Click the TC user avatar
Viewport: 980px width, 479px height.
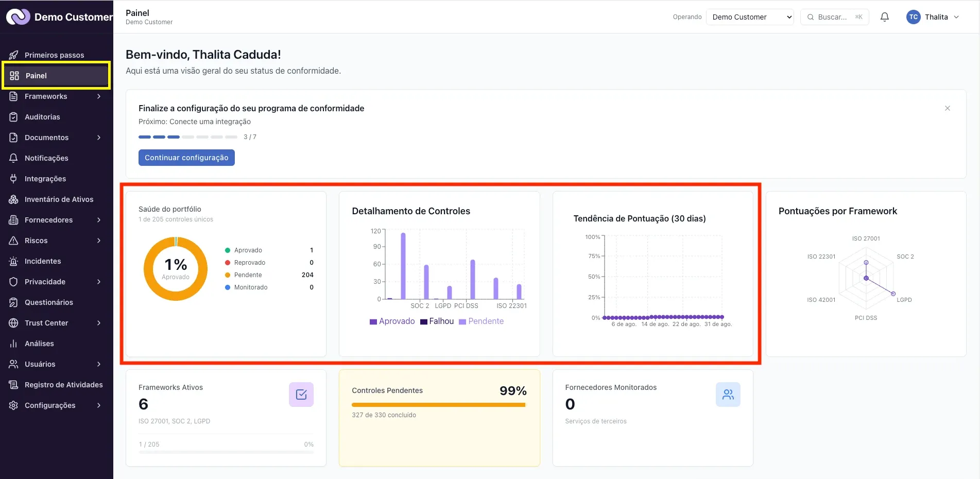(x=914, y=17)
